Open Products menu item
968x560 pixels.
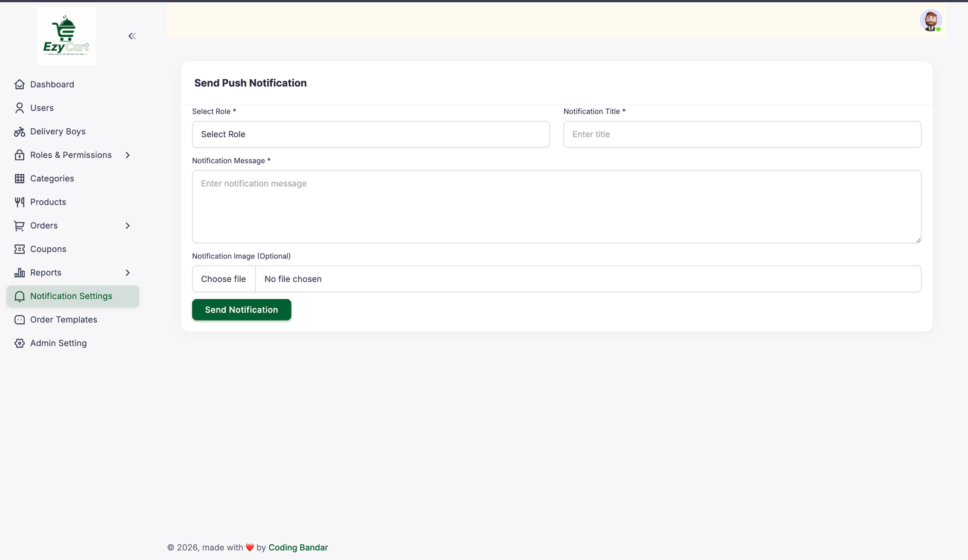click(73, 203)
